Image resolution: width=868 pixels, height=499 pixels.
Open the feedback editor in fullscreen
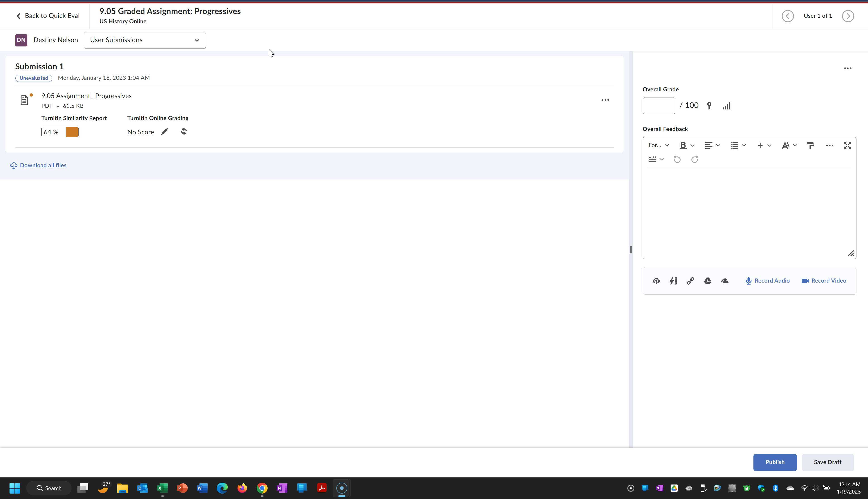[847, 146]
